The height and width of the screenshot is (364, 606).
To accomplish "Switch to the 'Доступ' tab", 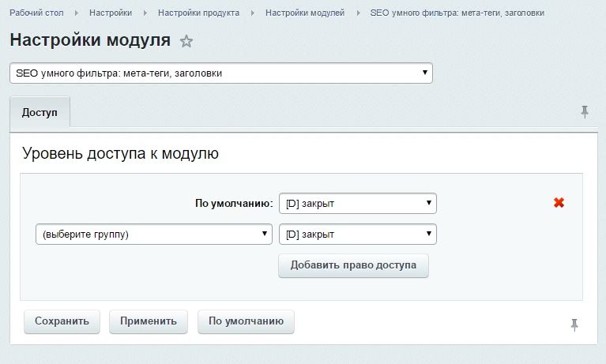I will point(40,112).
